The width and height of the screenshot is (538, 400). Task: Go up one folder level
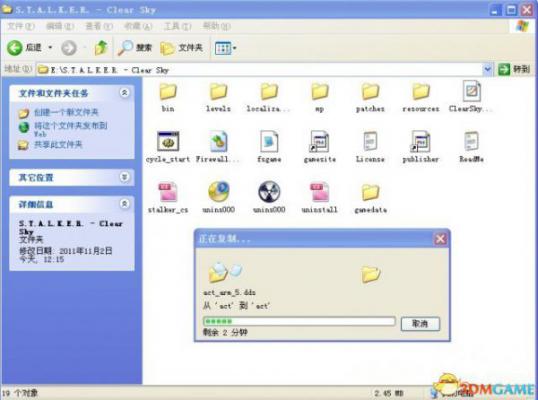pos(101,48)
